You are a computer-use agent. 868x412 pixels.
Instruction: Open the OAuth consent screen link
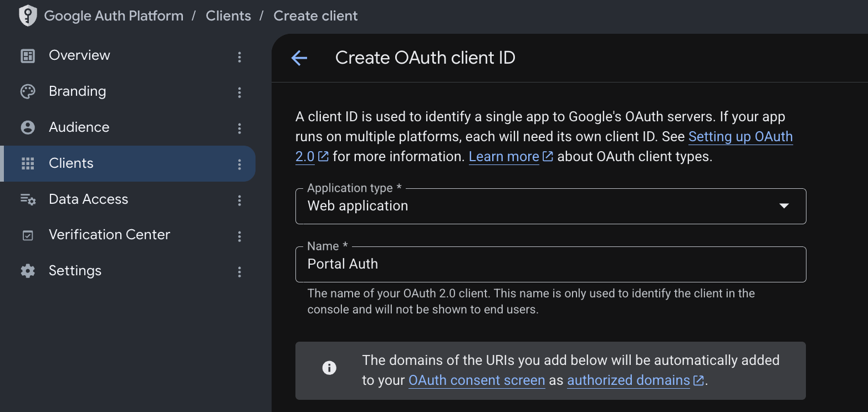pos(477,380)
